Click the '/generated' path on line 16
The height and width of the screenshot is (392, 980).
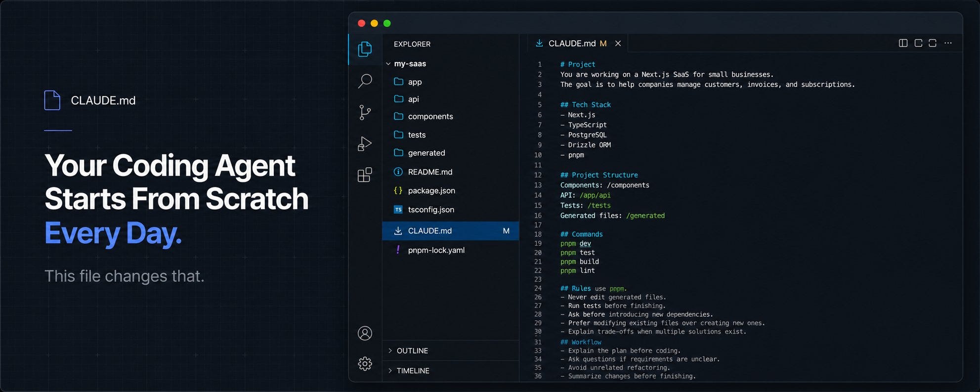(645, 216)
